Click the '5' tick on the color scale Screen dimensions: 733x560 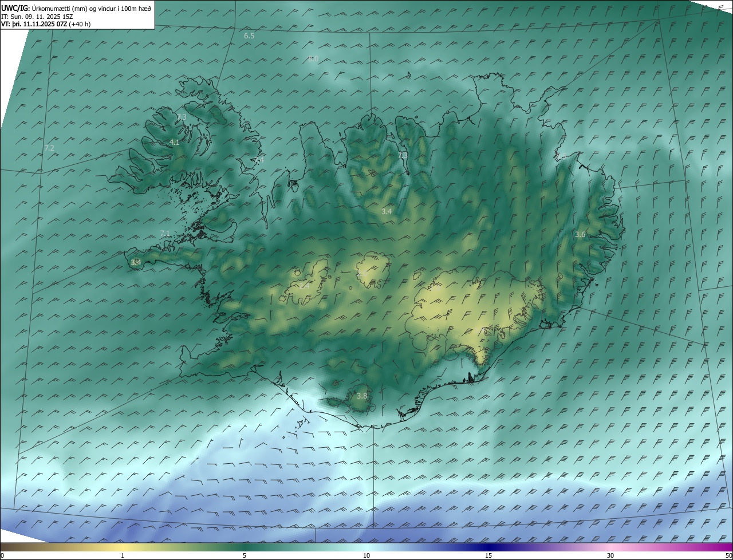[245, 556]
